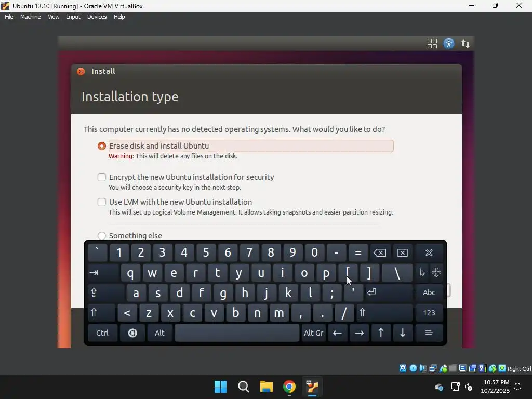This screenshot has height=399, width=532.
Task: Open the File menu in VirtualBox
Action: pyautogui.click(x=9, y=17)
